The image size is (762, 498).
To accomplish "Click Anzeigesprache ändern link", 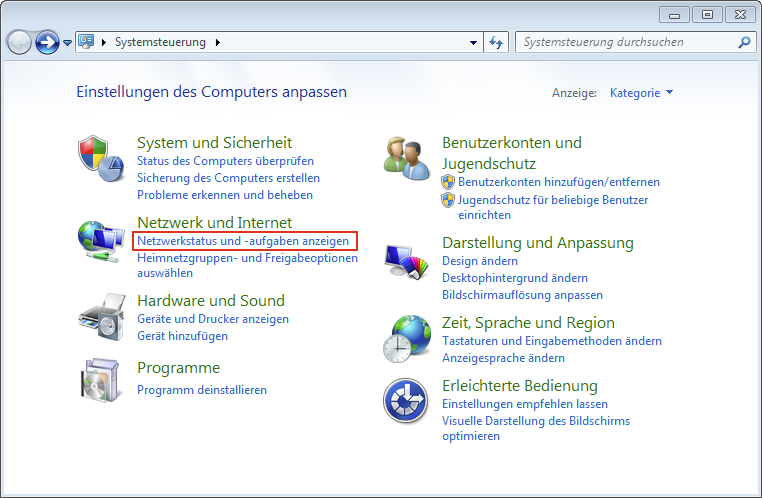I will [503, 359].
